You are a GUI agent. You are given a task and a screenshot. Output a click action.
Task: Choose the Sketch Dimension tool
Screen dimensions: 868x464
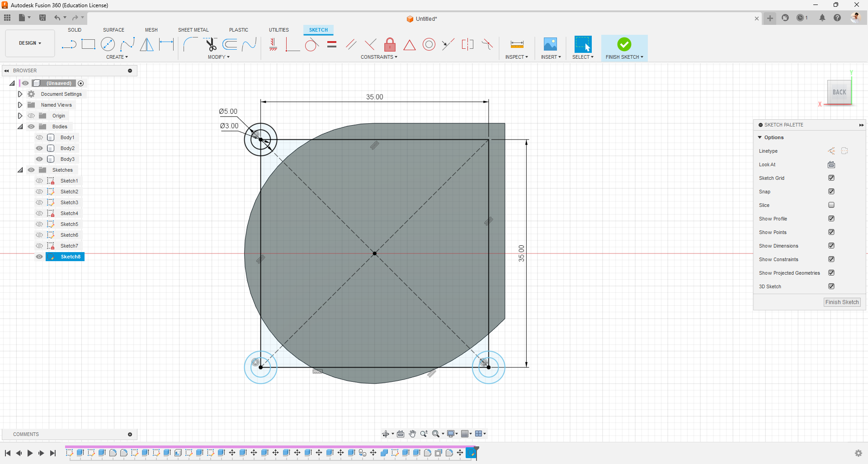coord(166,44)
